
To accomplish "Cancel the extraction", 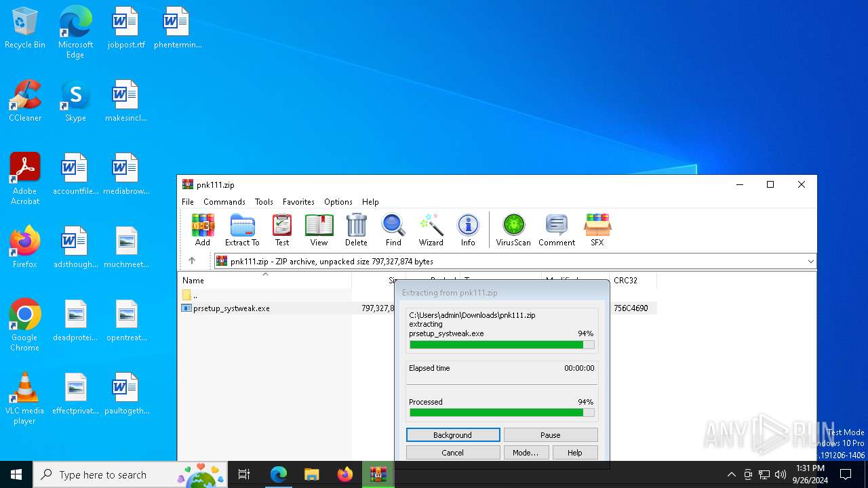I will (x=453, y=453).
